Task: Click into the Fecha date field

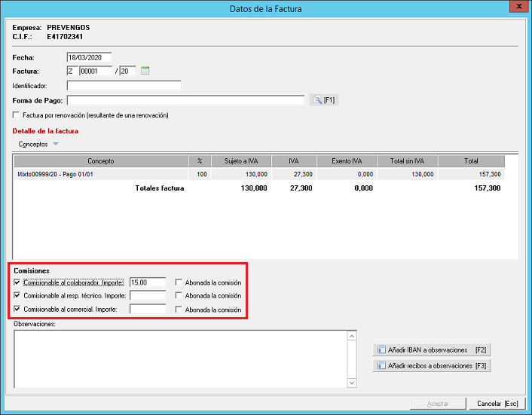Action: click(89, 57)
